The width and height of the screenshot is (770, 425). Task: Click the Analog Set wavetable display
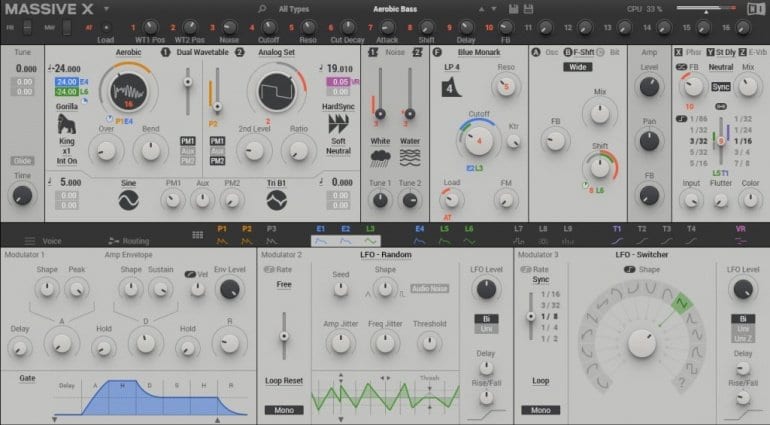(276, 92)
